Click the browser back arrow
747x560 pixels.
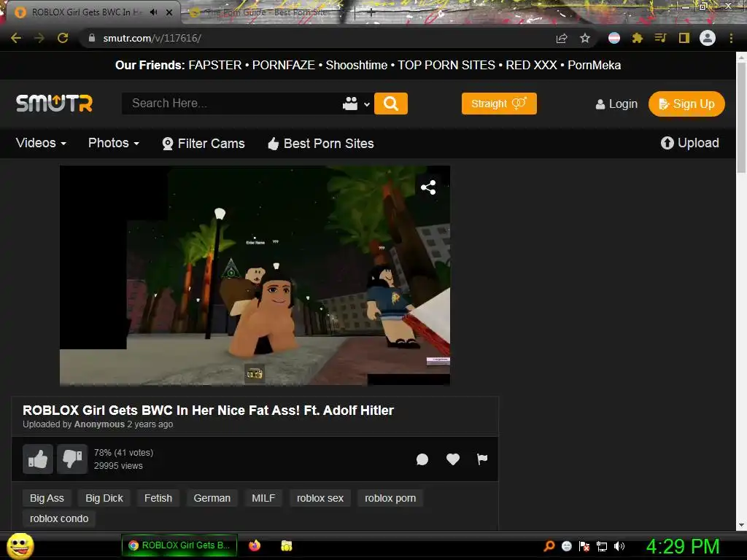pyautogui.click(x=16, y=38)
